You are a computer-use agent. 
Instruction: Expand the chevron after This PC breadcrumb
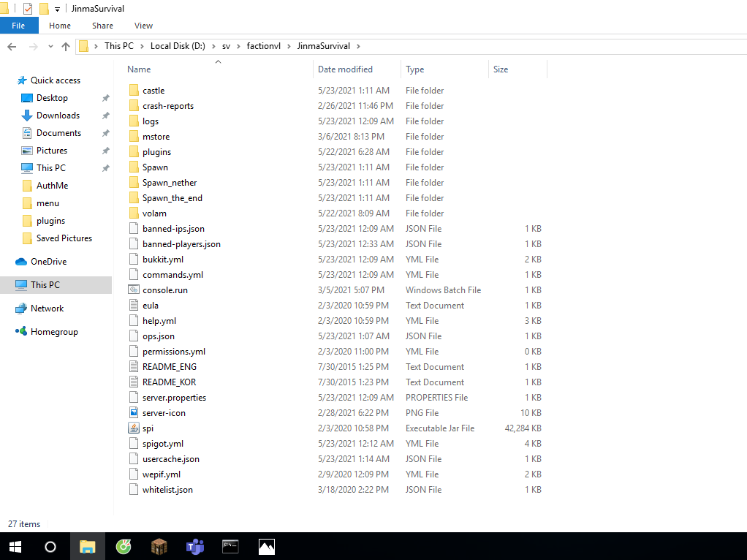[142, 46]
